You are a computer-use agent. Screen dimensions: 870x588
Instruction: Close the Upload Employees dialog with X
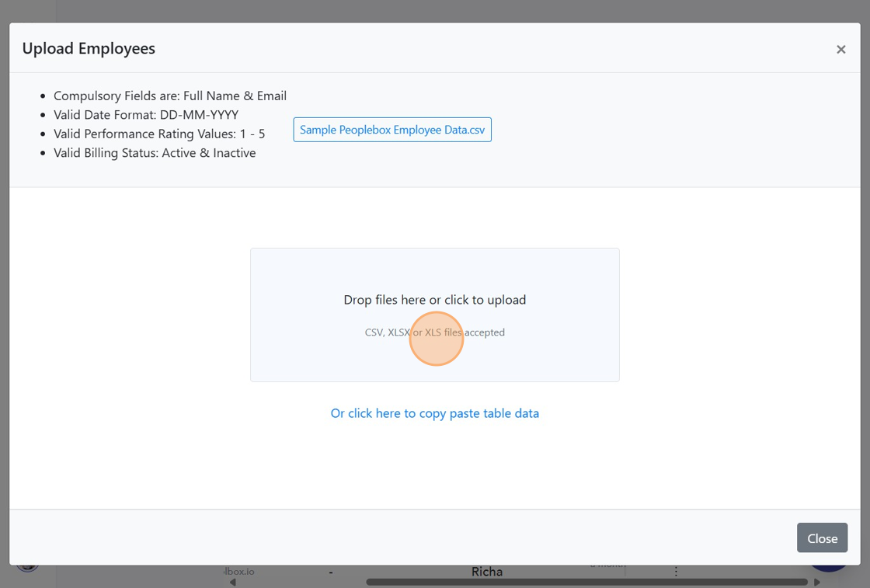840,50
